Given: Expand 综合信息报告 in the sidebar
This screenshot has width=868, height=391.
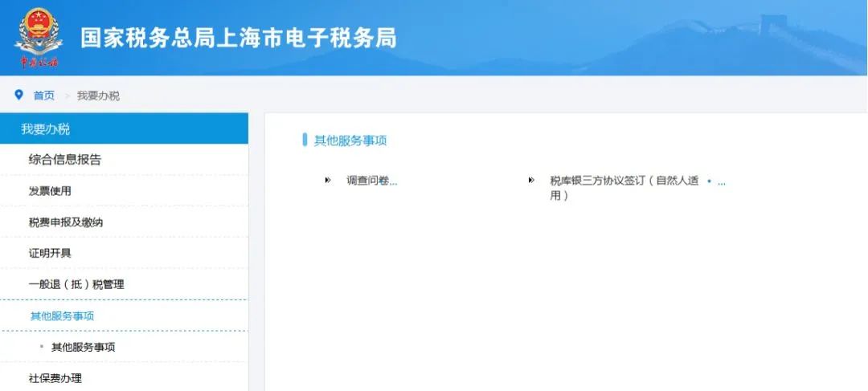Looking at the screenshot, I should coord(65,160).
